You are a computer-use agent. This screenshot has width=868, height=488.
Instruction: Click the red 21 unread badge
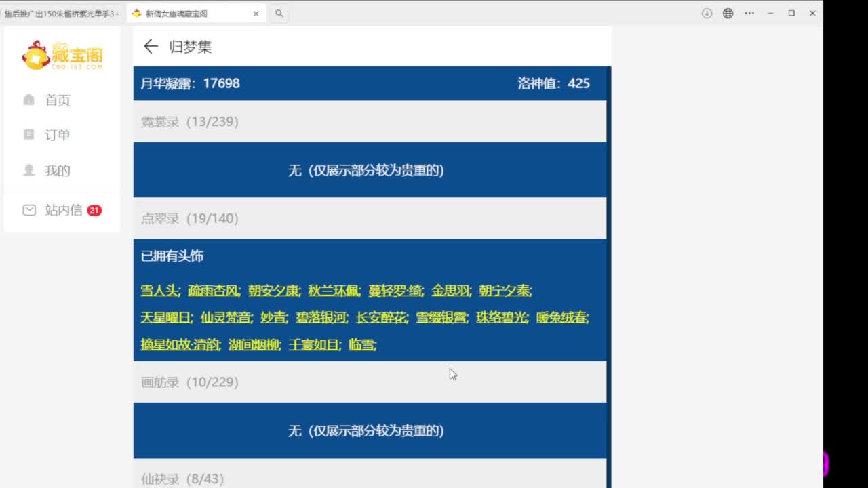pyautogui.click(x=94, y=210)
